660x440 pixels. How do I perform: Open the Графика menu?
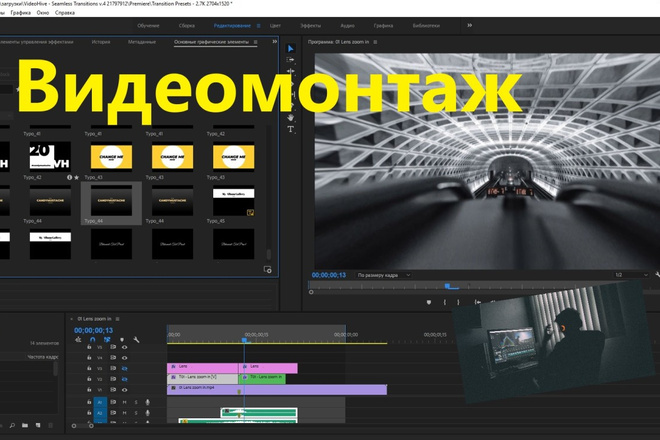[21, 13]
